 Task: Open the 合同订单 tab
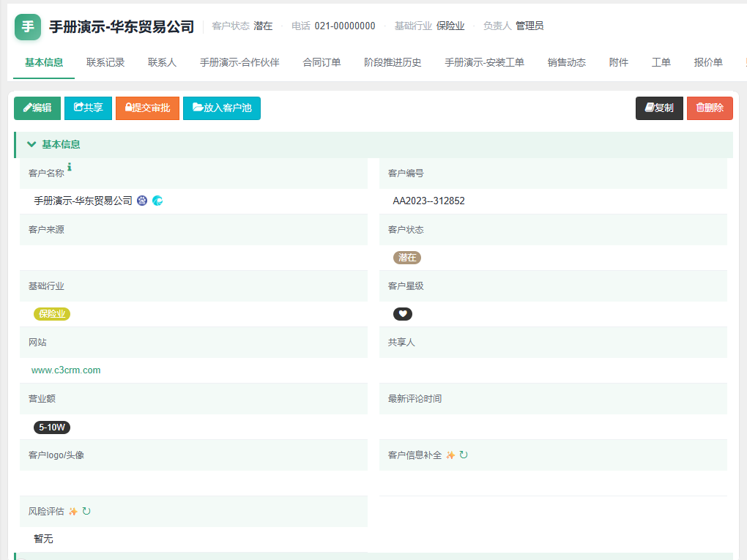point(322,62)
